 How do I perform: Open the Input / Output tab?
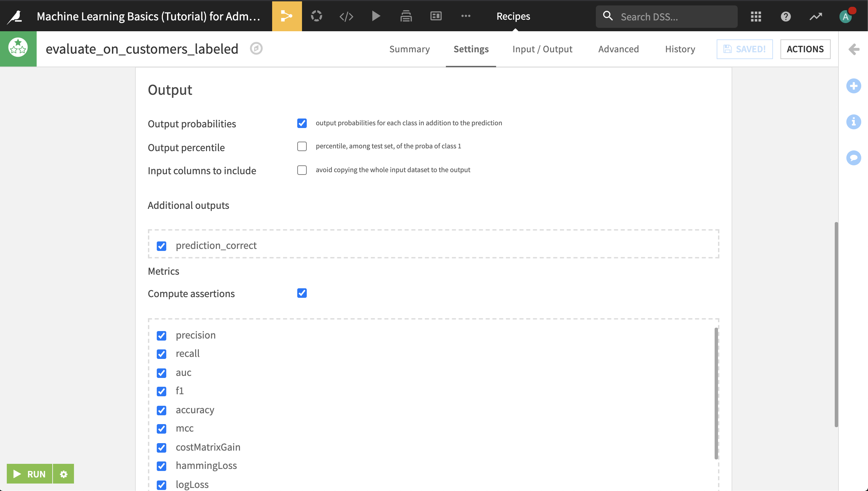542,49
